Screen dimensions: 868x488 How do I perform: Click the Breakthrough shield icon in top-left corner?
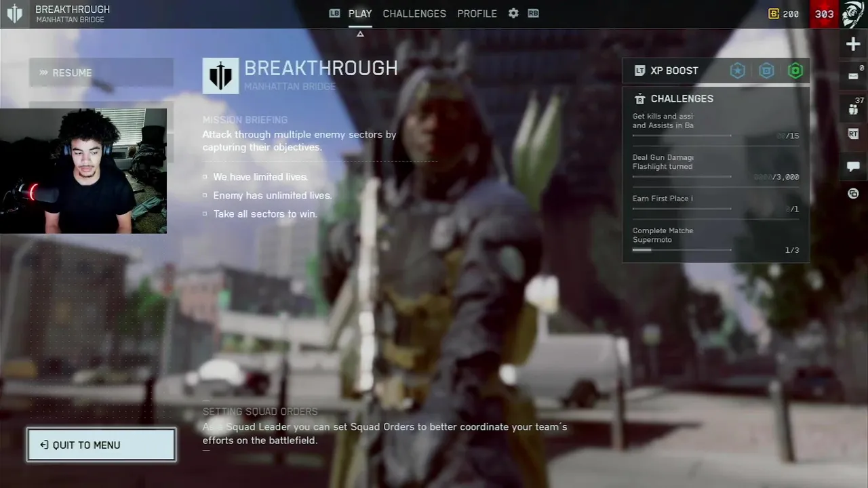tap(14, 14)
